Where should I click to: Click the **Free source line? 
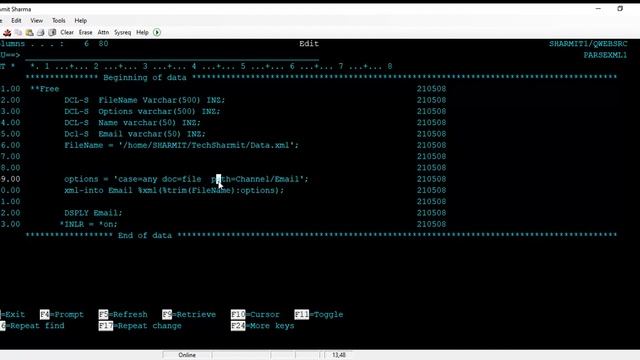(x=44, y=89)
